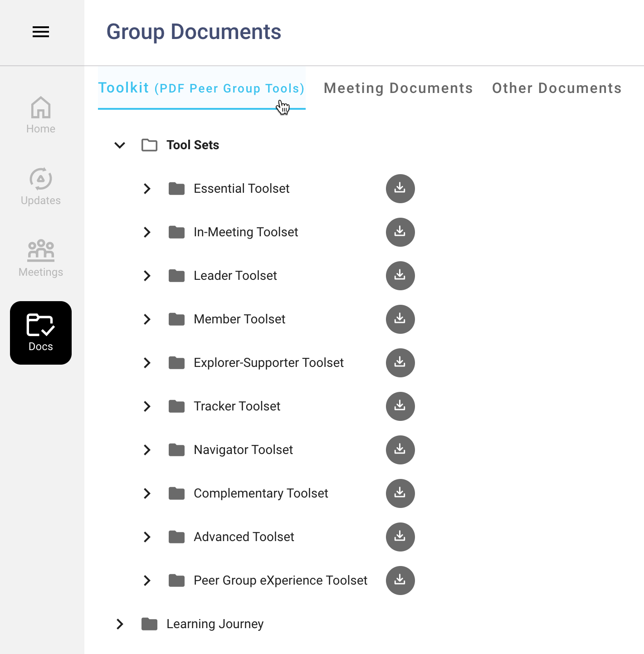644x654 pixels.
Task: Expand the Navigator Toolset folder
Action: click(x=147, y=450)
